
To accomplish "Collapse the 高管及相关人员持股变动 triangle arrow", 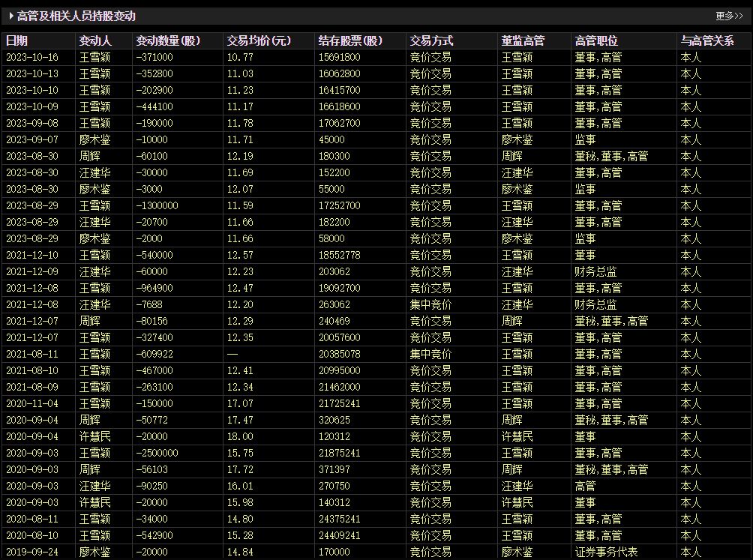I will tap(11, 16).
